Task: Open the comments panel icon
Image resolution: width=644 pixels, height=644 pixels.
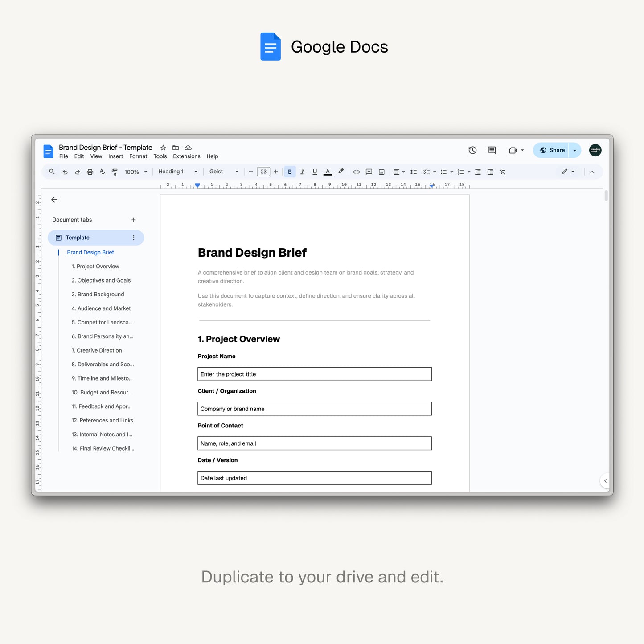Action: click(x=492, y=150)
